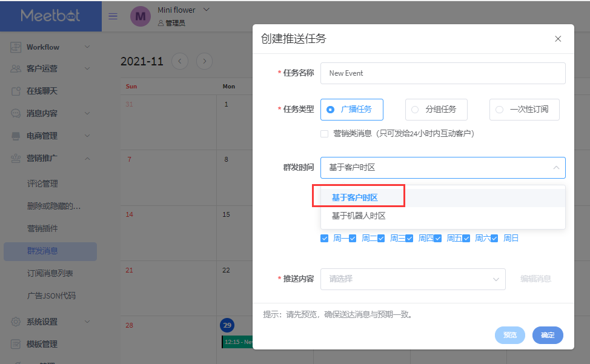This screenshot has height=364, width=590.
Task: Expand the Workflow menu chevron
Action: [87, 47]
